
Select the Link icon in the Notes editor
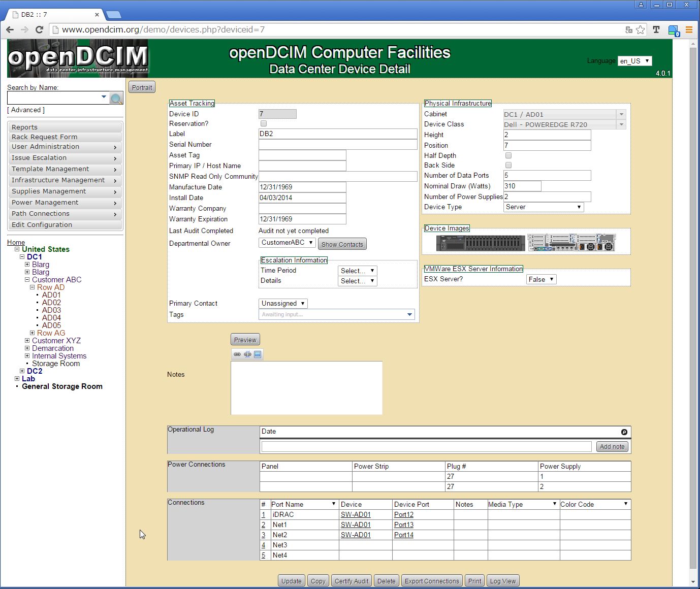point(237,354)
